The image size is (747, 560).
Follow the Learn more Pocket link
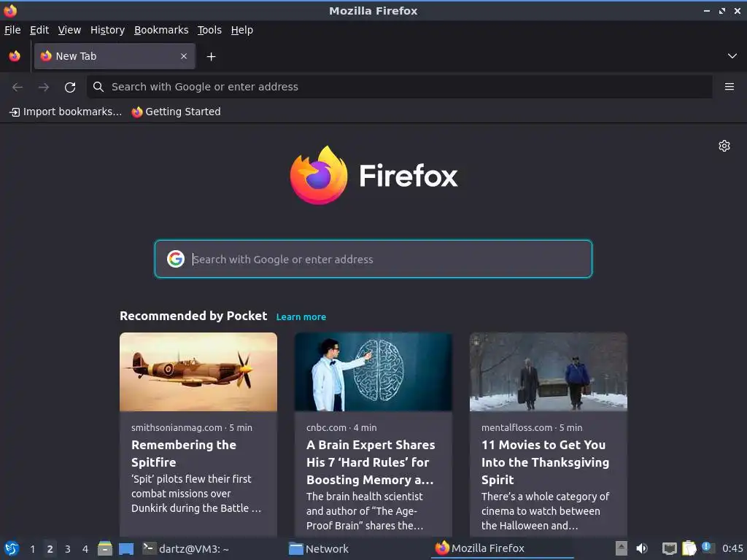(301, 316)
